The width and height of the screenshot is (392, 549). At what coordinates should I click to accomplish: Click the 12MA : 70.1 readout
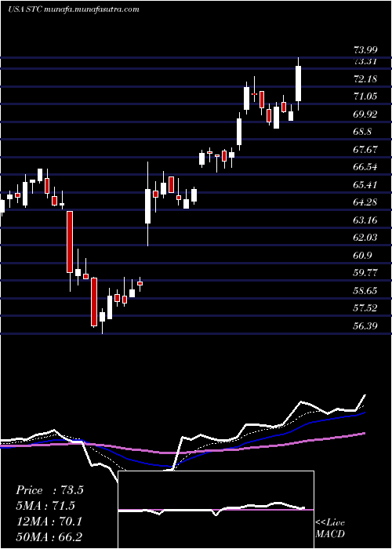(49, 522)
